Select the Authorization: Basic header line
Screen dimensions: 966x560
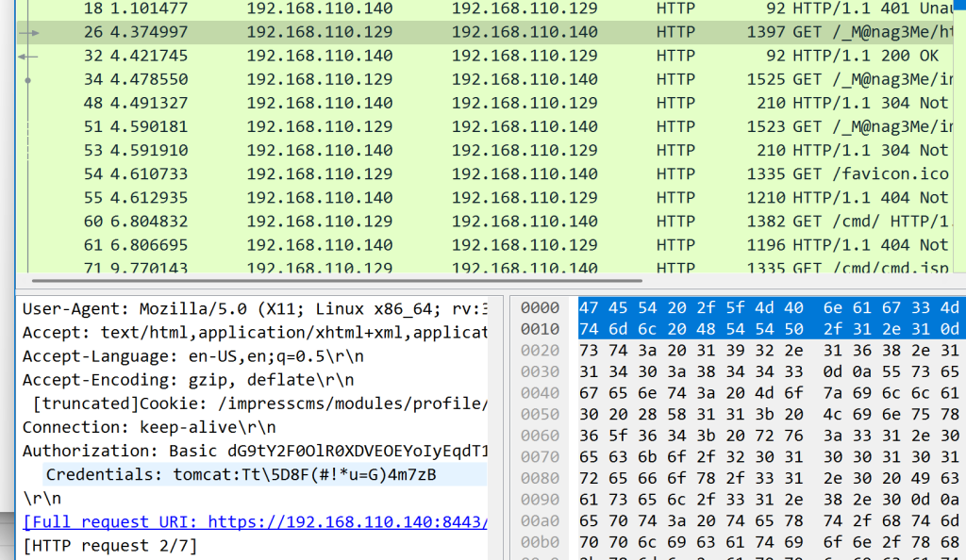tap(255, 451)
